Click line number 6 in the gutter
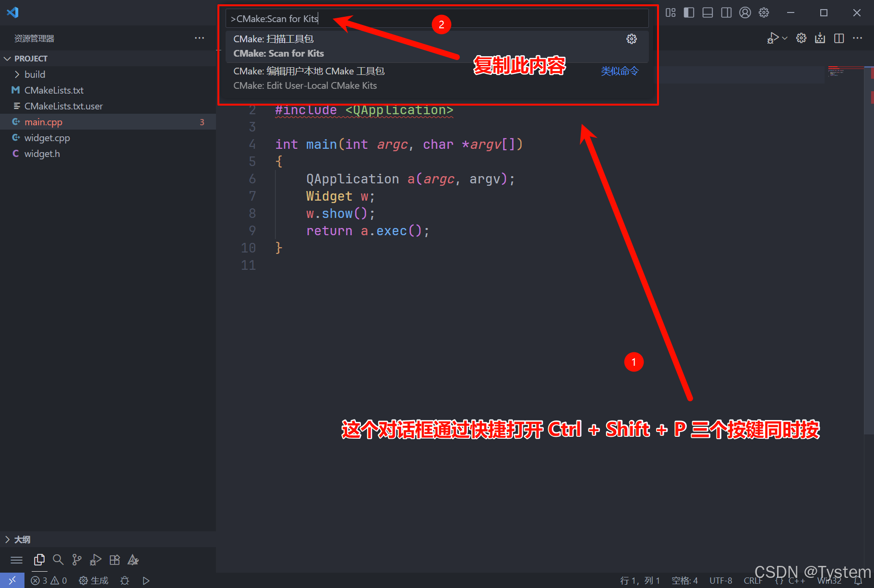874x588 pixels. coord(252,179)
